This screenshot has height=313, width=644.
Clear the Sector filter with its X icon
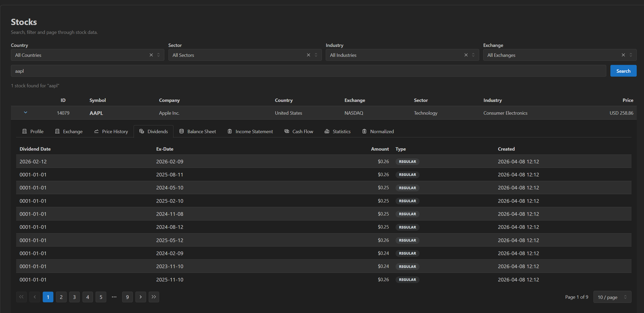pos(308,55)
